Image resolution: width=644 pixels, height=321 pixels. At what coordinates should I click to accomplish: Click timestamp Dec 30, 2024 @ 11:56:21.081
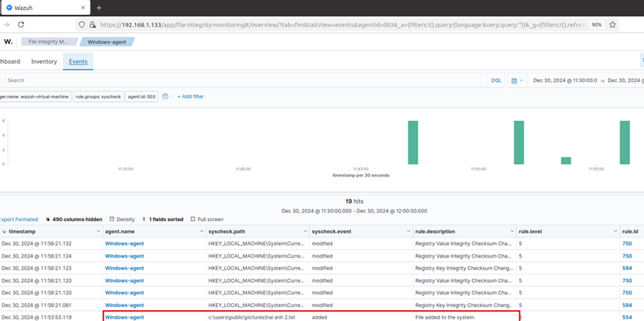37,305
